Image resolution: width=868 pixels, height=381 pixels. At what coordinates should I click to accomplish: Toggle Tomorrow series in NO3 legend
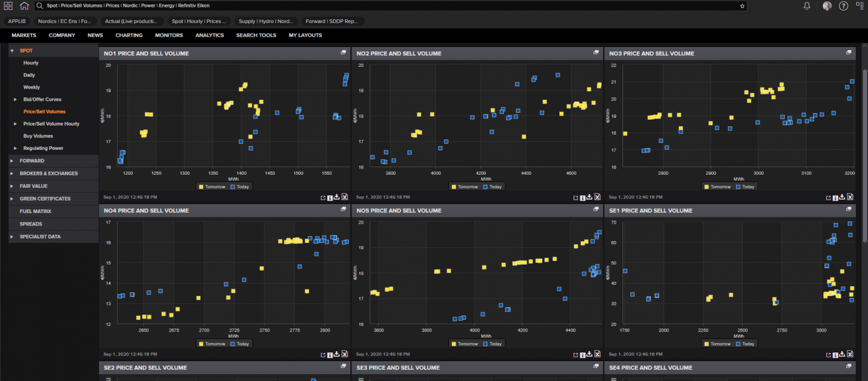point(718,186)
